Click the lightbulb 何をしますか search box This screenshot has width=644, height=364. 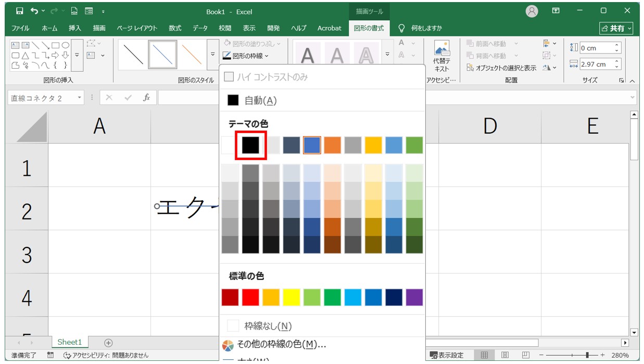tap(421, 28)
